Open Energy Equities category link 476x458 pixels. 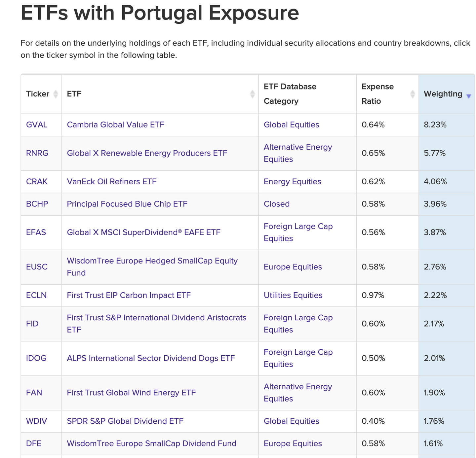(292, 182)
